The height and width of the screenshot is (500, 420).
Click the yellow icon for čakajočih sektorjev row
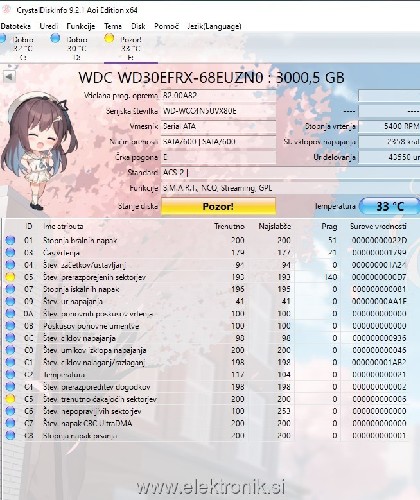tap(10, 399)
